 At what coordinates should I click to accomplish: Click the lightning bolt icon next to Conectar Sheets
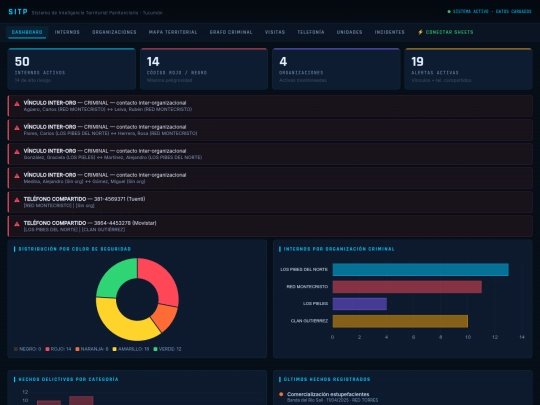click(x=420, y=32)
